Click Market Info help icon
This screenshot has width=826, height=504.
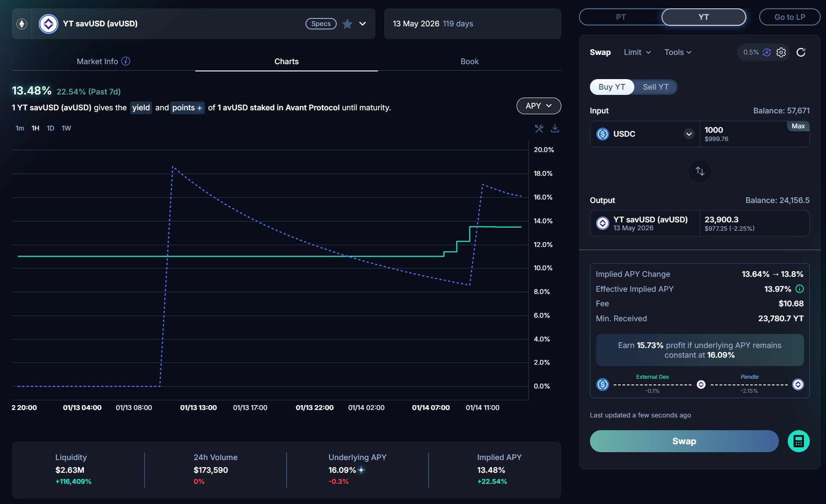coord(126,61)
